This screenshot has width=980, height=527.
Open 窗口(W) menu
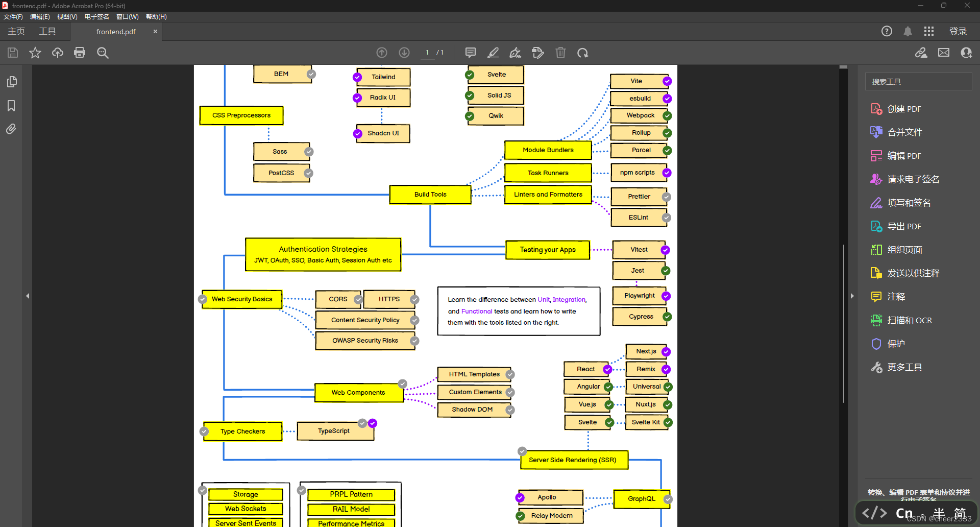pos(128,16)
